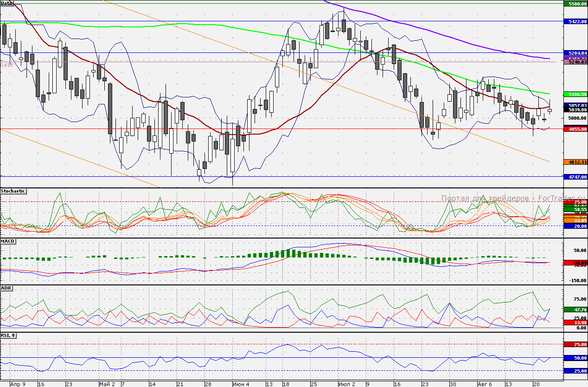
Task: Select the ADX indicator panel label
Action: [6, 288]
